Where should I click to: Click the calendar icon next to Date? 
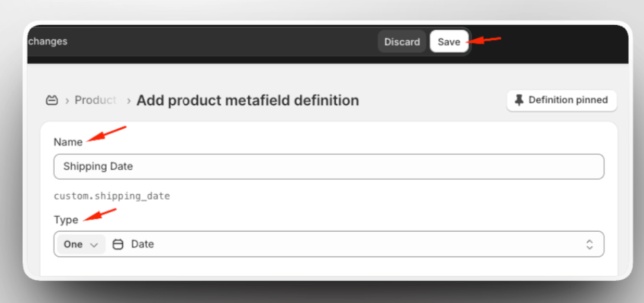click(118, 244)
